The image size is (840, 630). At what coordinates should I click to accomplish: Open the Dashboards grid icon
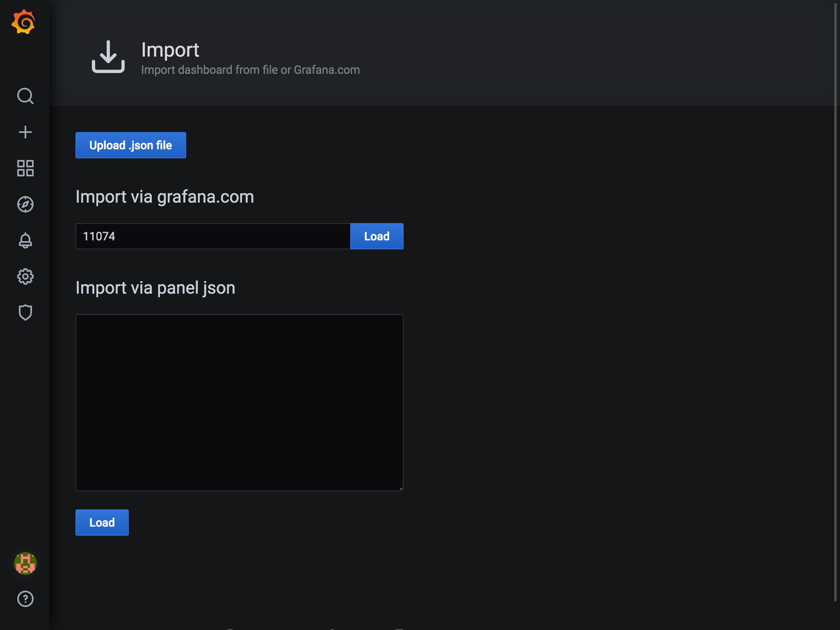pyautogui.click(x=25, y=168)
